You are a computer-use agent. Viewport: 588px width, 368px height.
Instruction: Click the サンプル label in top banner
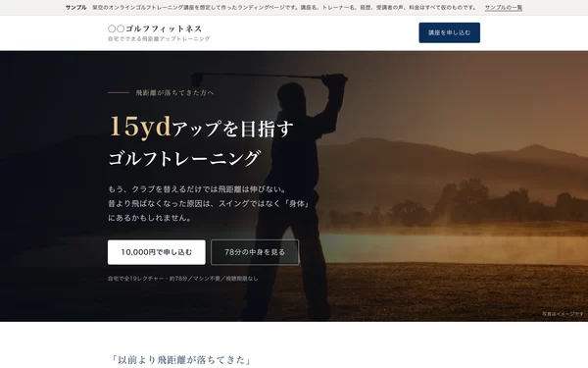[x=75, y=8]
